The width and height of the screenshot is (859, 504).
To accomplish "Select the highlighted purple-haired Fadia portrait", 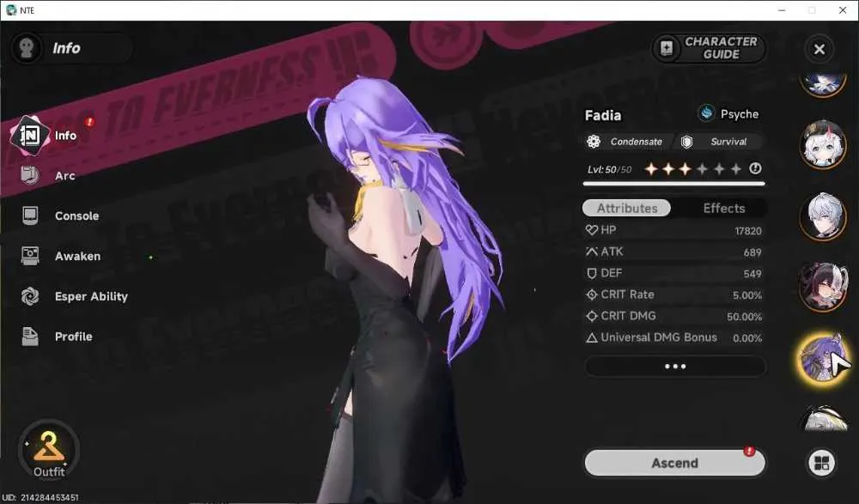I will pos(822,359).
